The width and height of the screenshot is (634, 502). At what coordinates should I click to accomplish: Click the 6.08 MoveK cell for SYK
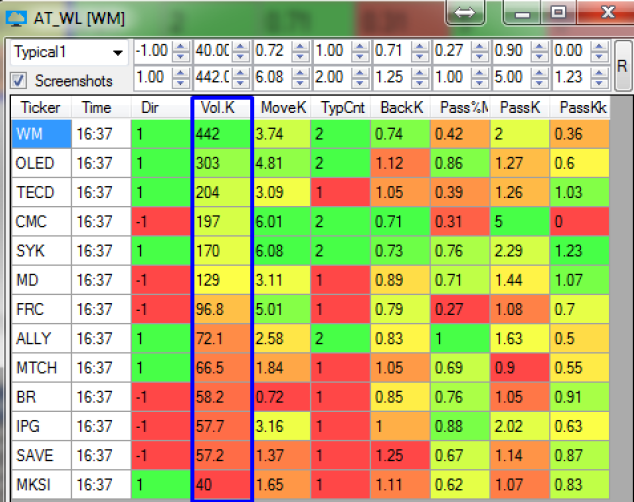point(282,251)
